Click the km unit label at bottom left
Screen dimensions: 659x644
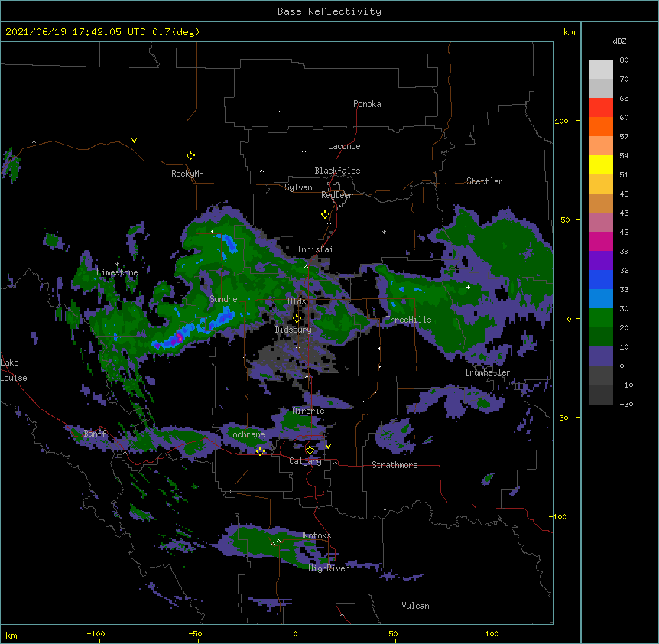11,636
